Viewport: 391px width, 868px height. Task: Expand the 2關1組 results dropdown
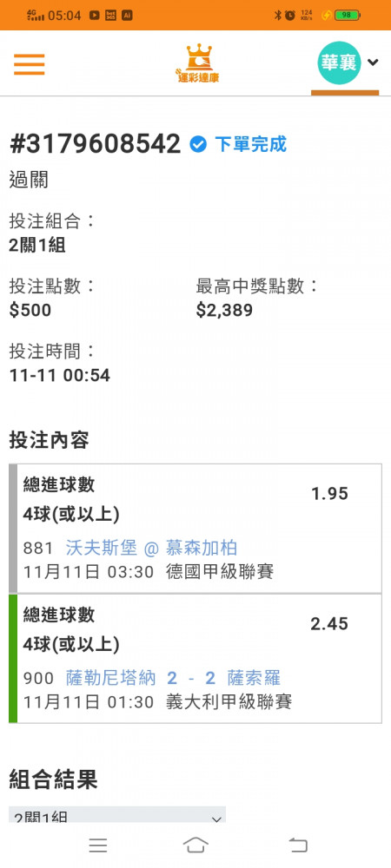tap(117, 815)
